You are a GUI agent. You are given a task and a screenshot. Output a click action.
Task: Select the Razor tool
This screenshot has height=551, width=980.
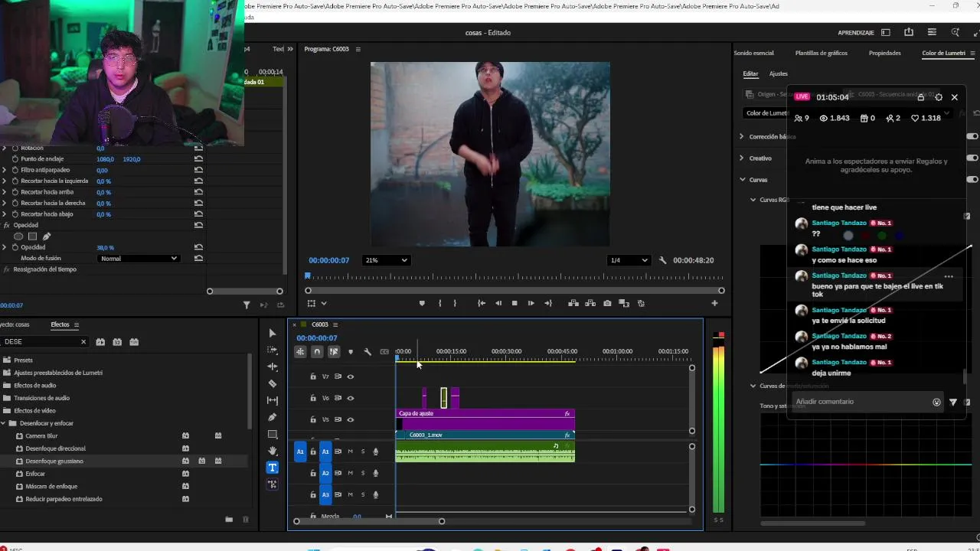[x=272, y=383]
